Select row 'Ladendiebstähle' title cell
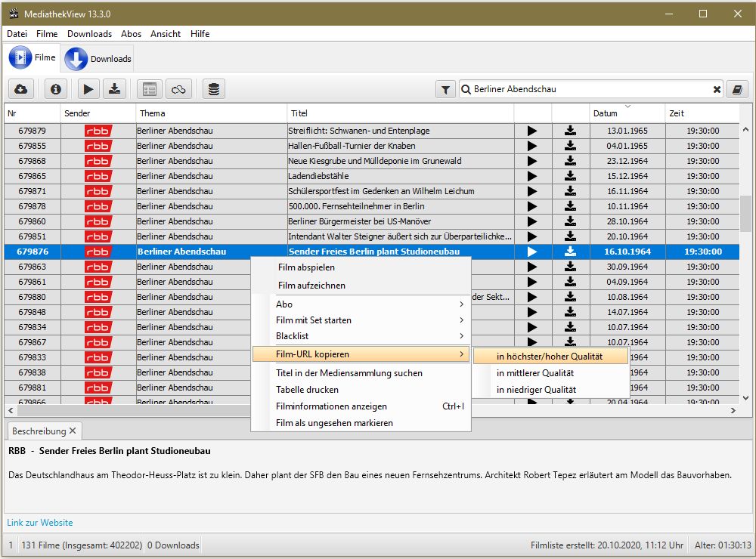Viewport: 756px width, 559px height. click(401, 176)
